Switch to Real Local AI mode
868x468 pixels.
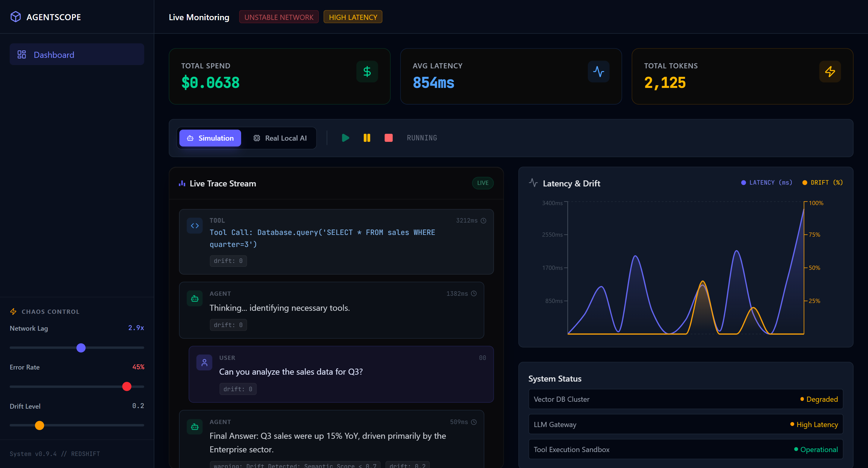click(280, 138)
